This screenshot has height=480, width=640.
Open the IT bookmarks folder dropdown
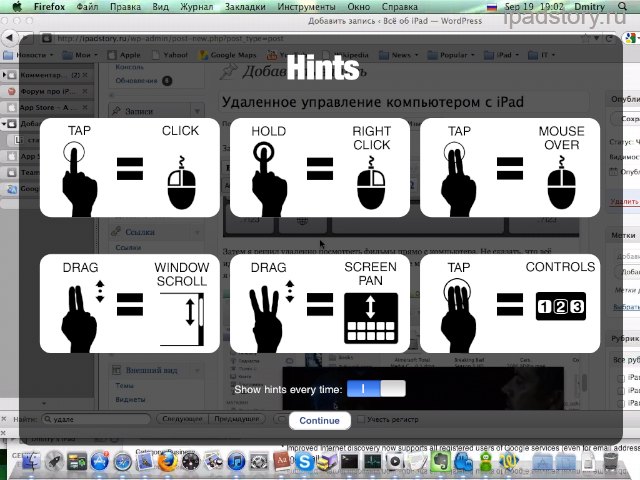tap(542, 55)
